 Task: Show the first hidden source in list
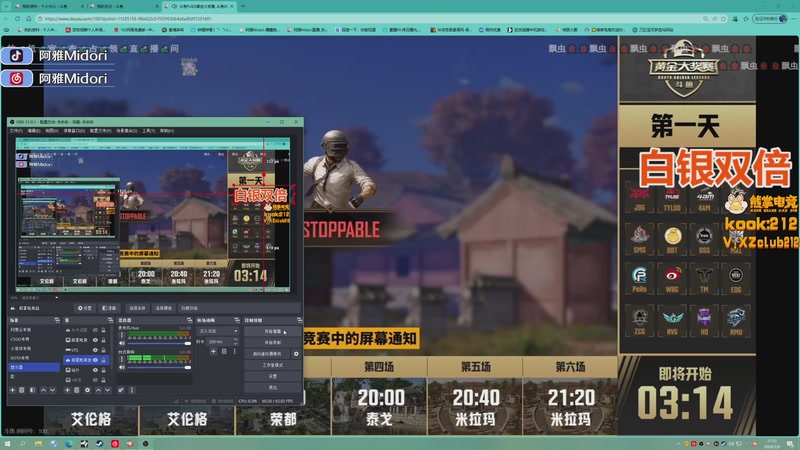[95, 330]
